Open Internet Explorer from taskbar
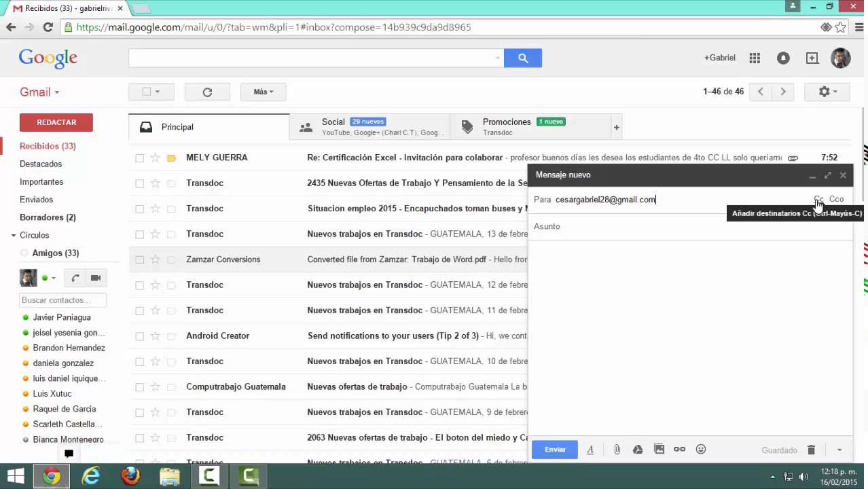 tap(91, 476)
